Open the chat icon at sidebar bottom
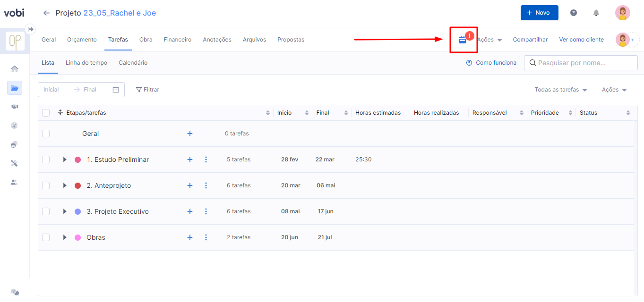The width and height of the screenshot is (644, 302). pyautogui.click(x=15, y=292)
